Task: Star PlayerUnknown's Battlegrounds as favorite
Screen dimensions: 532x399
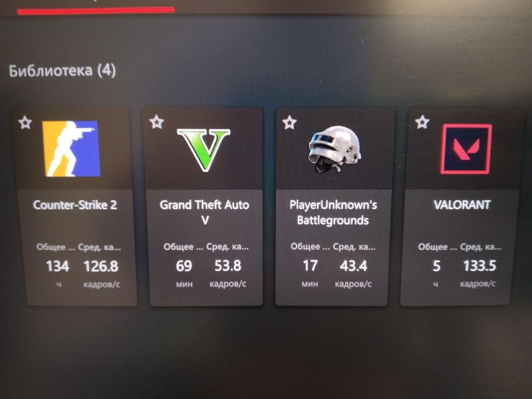Action: pyautogui.click(x=290, y=122)
